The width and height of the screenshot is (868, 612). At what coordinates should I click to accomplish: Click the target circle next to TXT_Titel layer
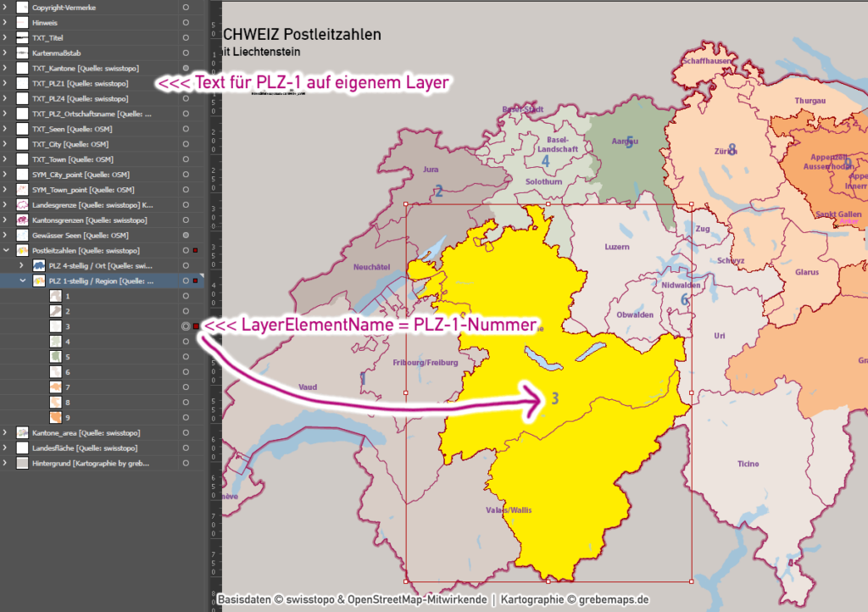point(187,38)
